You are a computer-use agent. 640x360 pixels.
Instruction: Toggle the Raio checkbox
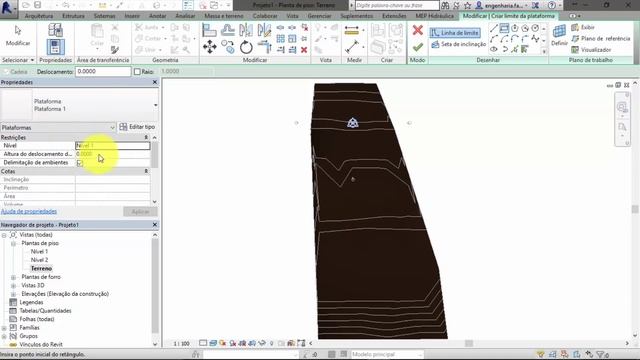point(137,71)
